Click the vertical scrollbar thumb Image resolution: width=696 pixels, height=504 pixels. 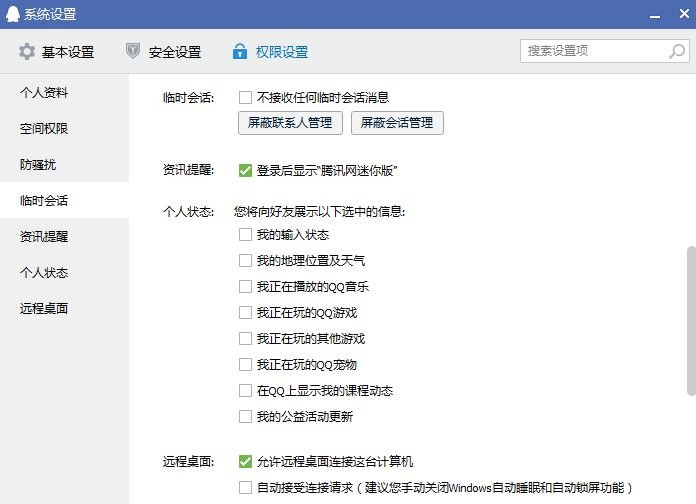[x=691, y=320]
